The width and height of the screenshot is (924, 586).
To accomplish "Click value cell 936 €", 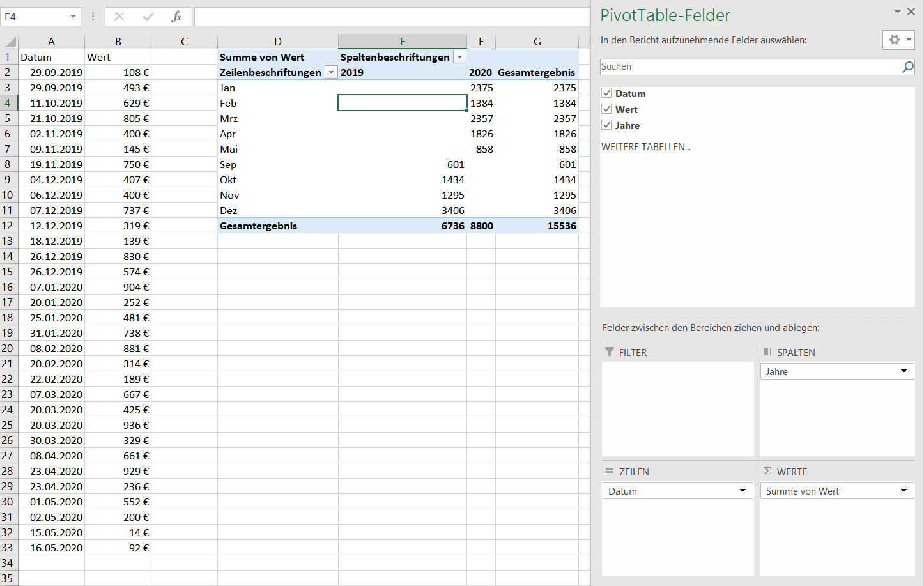I will tap(118, 425).
